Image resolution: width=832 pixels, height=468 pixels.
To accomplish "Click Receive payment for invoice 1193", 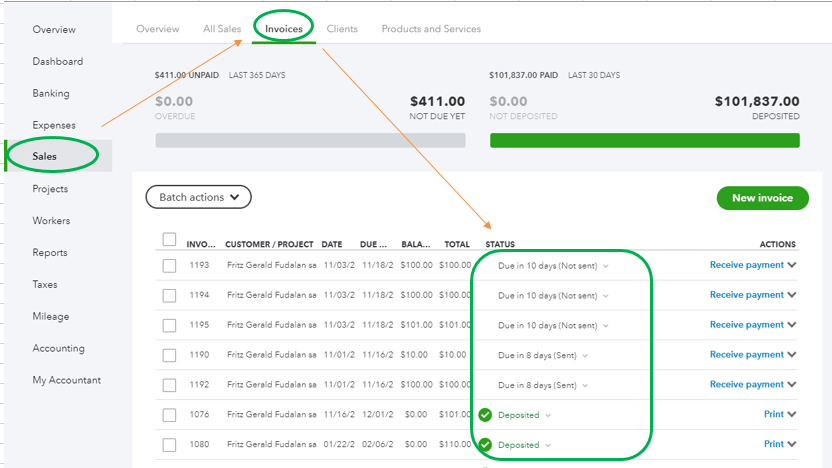I will tap(747, 265).
